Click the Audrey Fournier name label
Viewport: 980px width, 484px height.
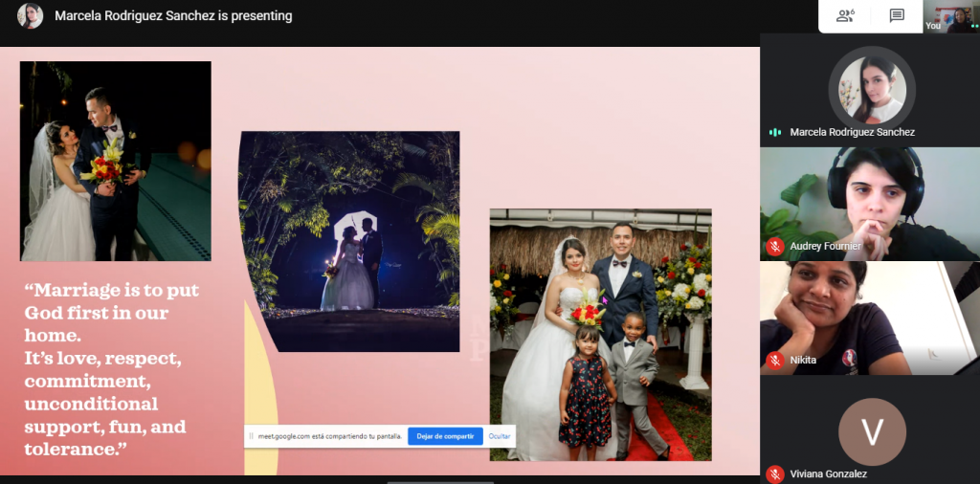tap(825, 246)
